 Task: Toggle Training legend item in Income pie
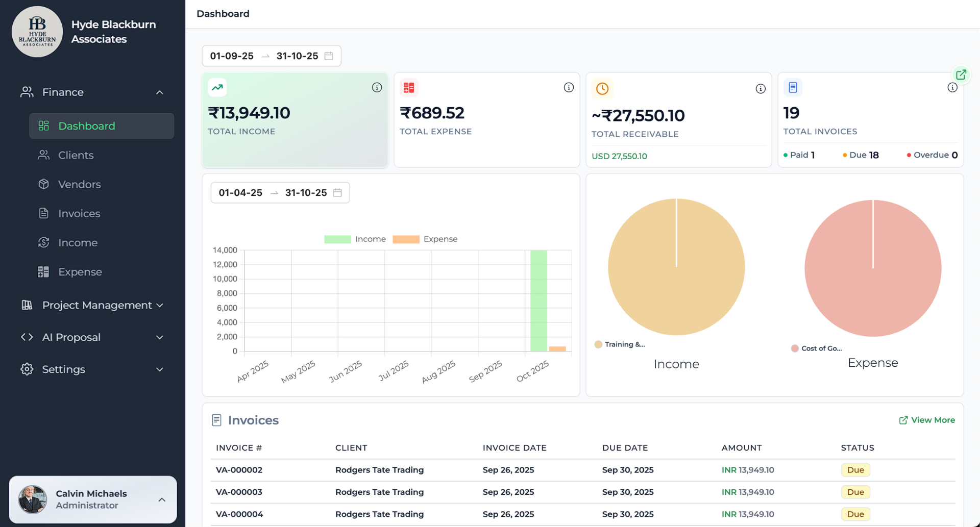[620, 344]
